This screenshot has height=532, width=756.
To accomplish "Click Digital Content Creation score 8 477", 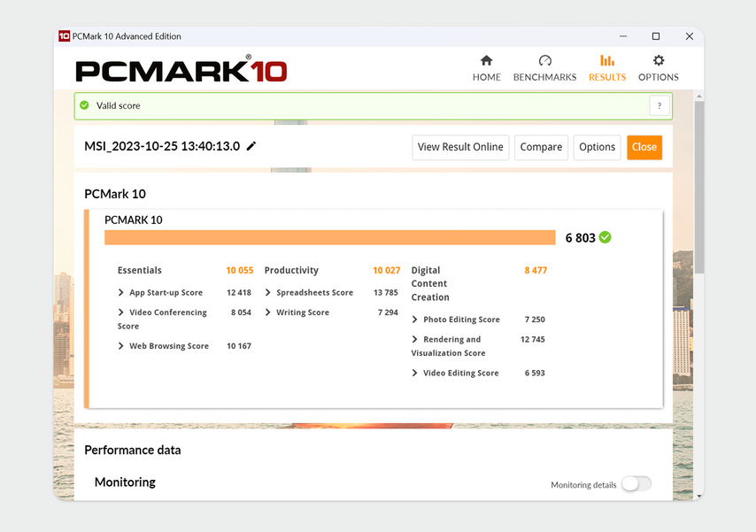I will (536, 270).
